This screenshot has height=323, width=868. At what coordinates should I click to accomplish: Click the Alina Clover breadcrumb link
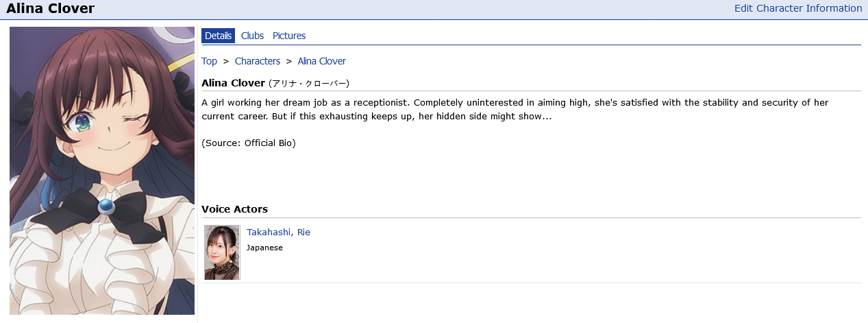(x=321, y=61)
